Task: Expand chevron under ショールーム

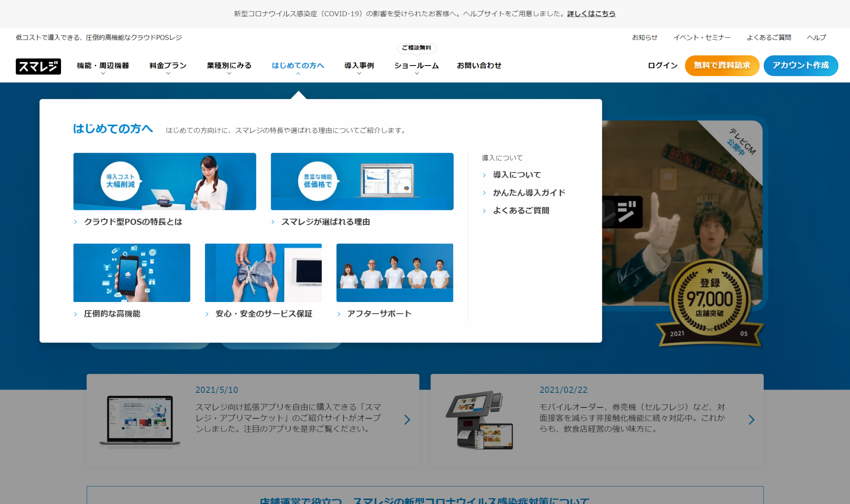Action: pos(417,74)
